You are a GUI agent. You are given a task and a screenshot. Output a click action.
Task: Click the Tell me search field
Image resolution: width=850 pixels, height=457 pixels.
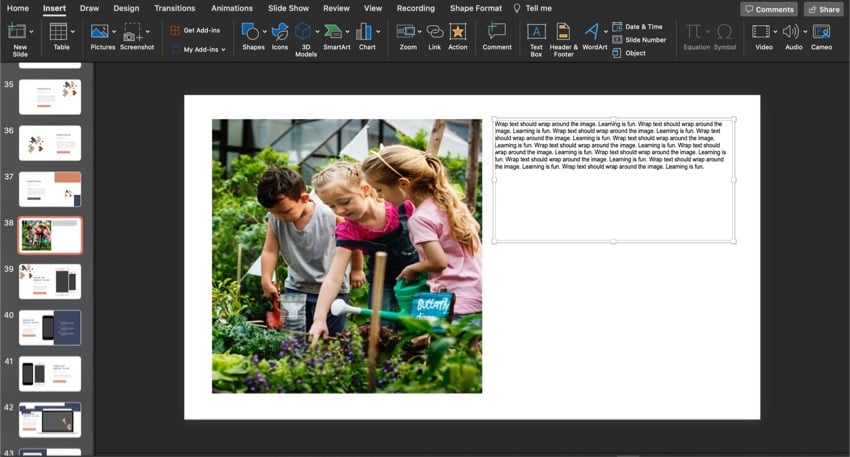click(538, 8)
